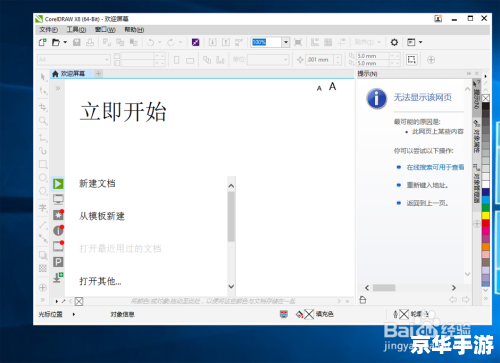Screen dimensions: 500x363
Task: Select the no-color X swatch at the top of the palette
Action: coord(486,98)
